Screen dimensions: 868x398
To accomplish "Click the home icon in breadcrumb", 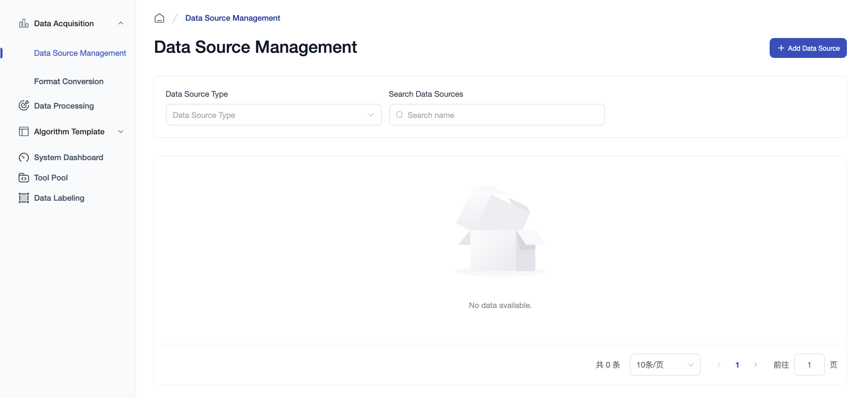I will tap(159, 18).
